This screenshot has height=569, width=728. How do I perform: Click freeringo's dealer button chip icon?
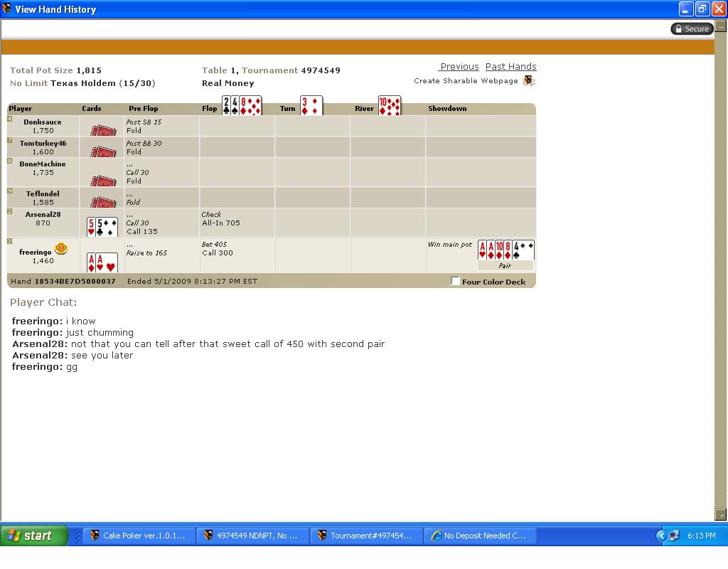tap(61, 249)
